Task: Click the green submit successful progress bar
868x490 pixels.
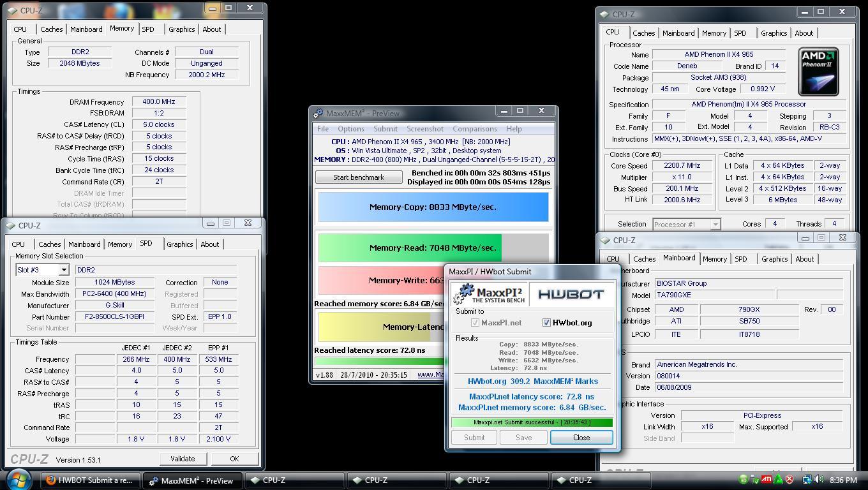Action: coord(532,422)
